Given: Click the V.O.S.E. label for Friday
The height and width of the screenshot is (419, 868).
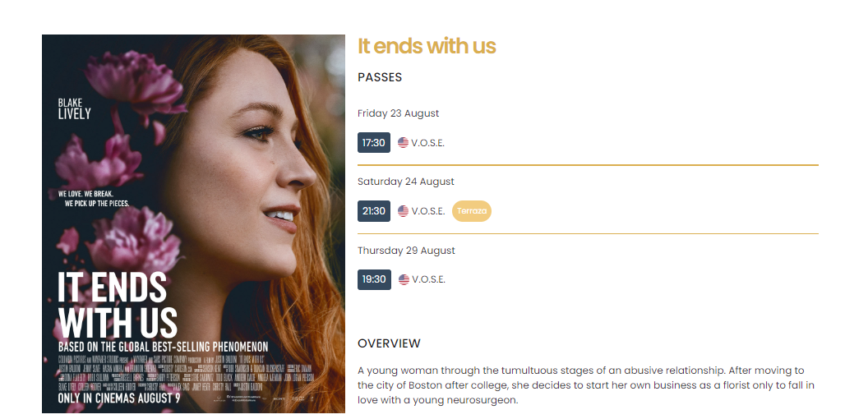Looking at the screenshot, I should point(428,143).
